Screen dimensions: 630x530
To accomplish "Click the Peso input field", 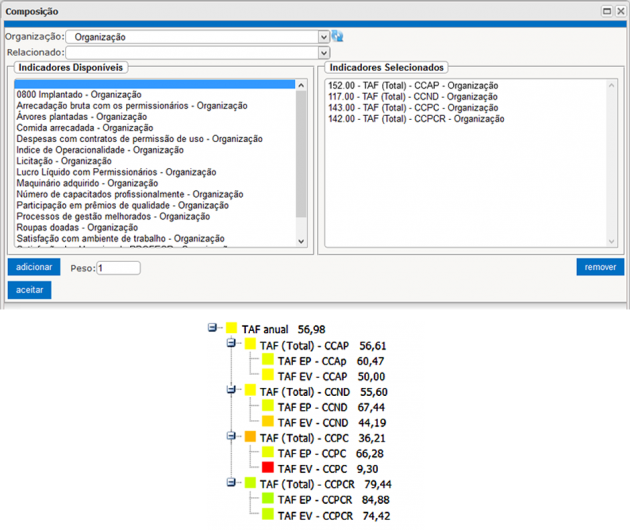I will tap(118, 268).
